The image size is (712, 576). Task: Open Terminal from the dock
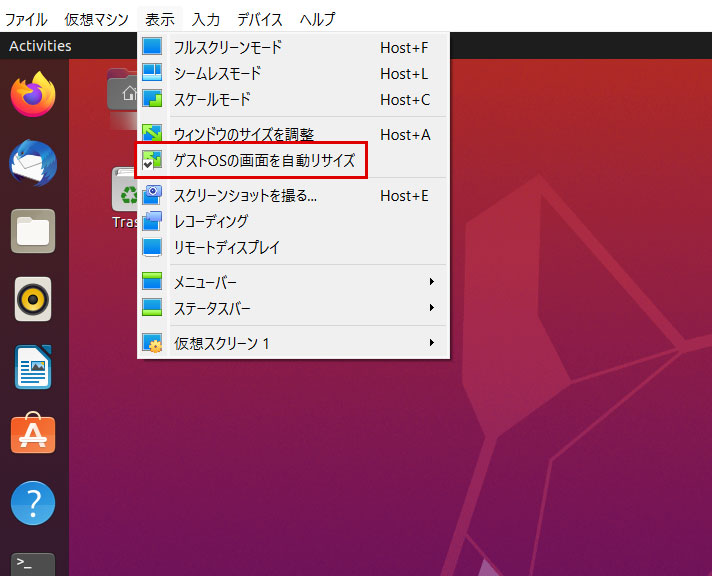[x=33, y=565]
